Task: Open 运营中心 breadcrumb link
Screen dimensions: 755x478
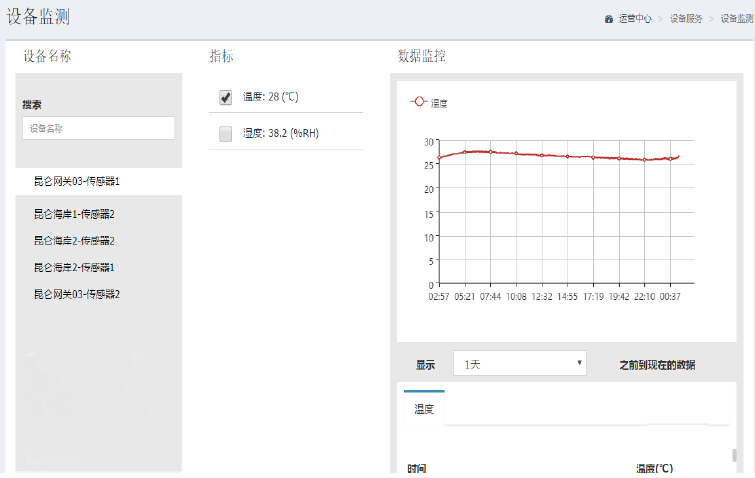Action: click(635, 19)
